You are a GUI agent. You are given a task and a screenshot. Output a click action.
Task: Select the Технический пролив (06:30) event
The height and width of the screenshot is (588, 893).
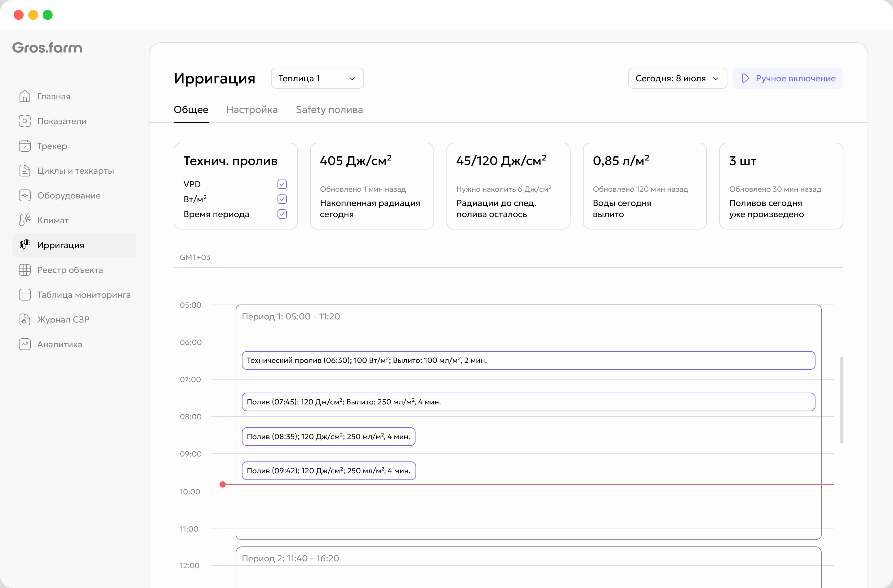[528, 360]
